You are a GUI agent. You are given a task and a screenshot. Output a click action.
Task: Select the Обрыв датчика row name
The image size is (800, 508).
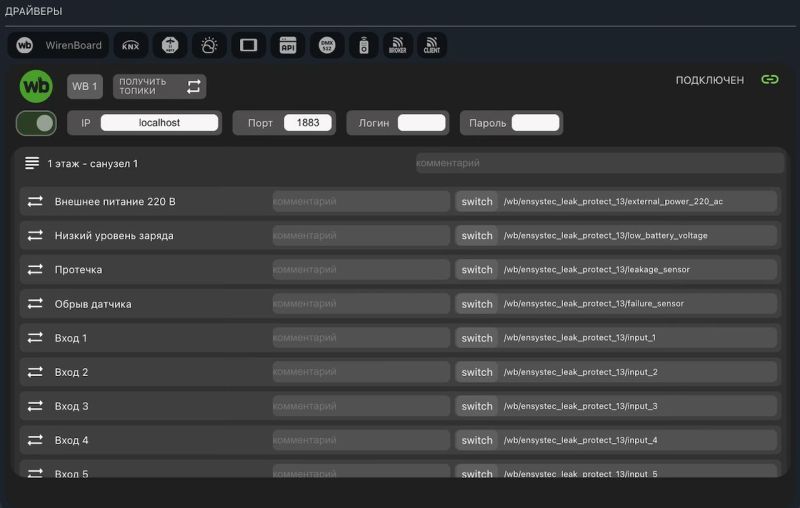click(93, 303)
